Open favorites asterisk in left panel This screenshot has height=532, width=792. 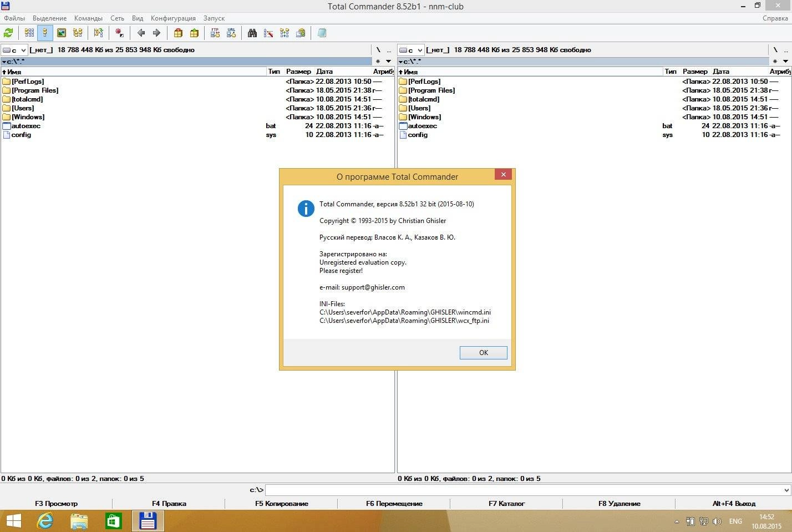click(x=378, y=62)
